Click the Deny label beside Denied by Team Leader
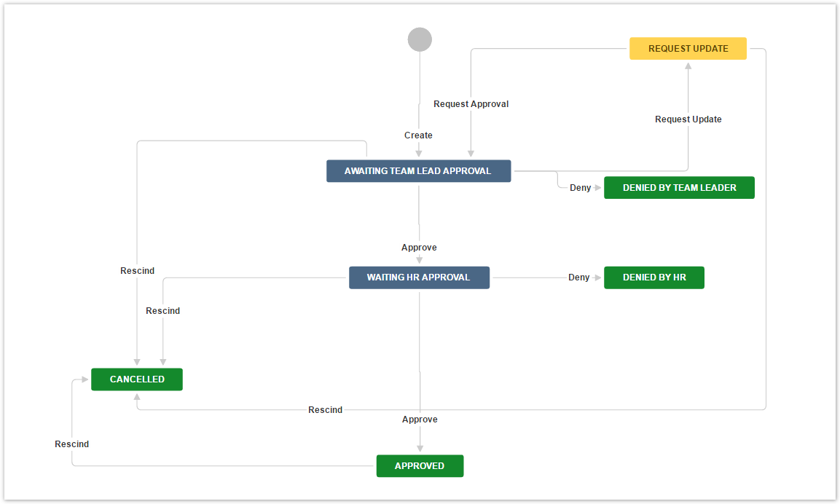The width and height of the screenshot is (840, 504). pos(580,188)
